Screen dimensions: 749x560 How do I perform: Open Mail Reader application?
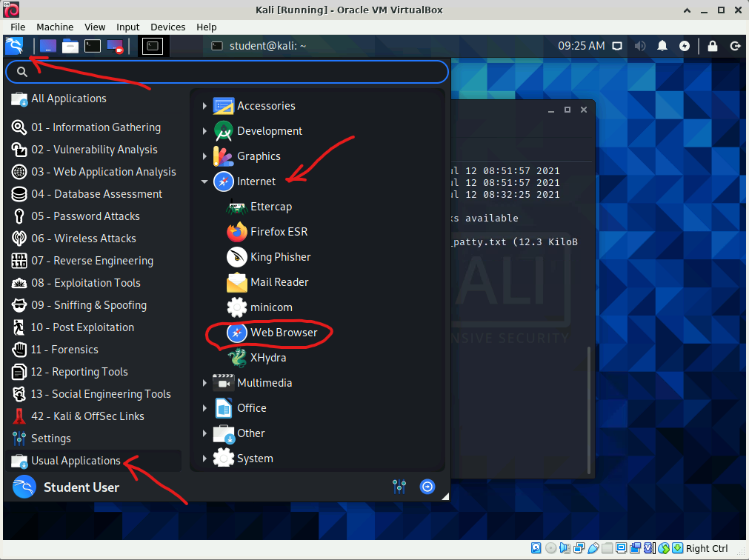(x=267, y=283)
